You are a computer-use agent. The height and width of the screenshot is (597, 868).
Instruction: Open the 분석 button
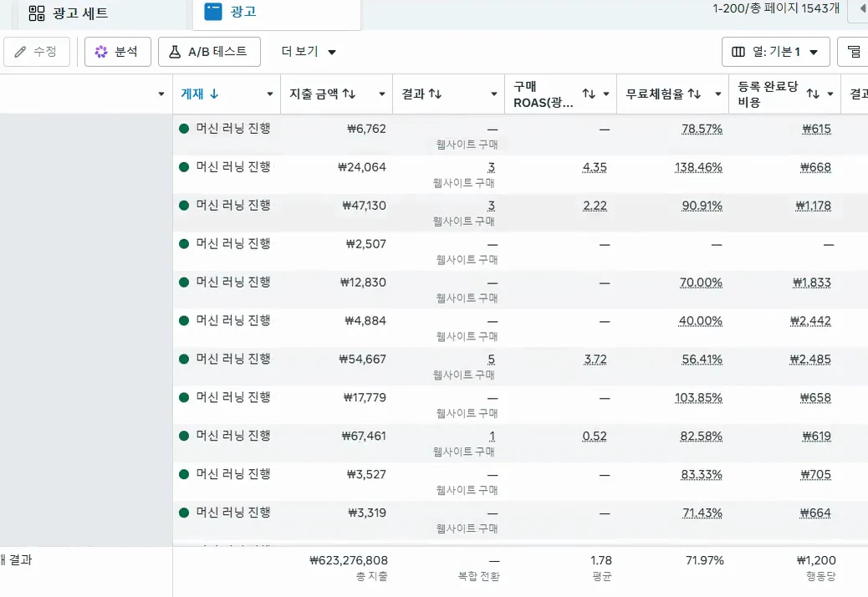[117, 52]
